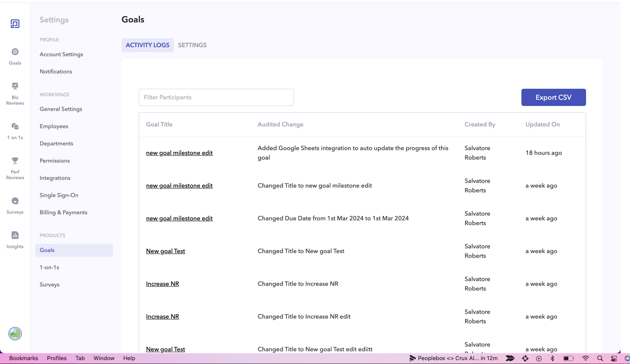Select Surveys under Products
This screenshot has width=630, height=364.
coord(50,285)
